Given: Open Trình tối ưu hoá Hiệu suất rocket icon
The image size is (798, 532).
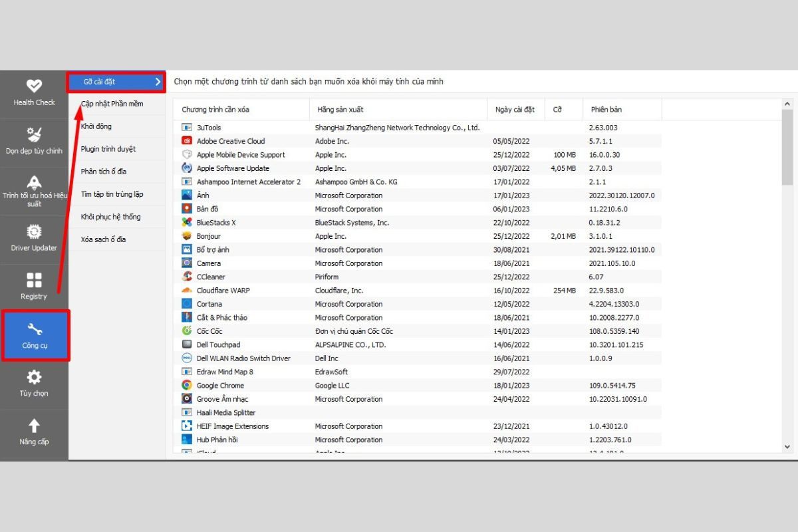Looking at the screenshot, I should point(34,182).
